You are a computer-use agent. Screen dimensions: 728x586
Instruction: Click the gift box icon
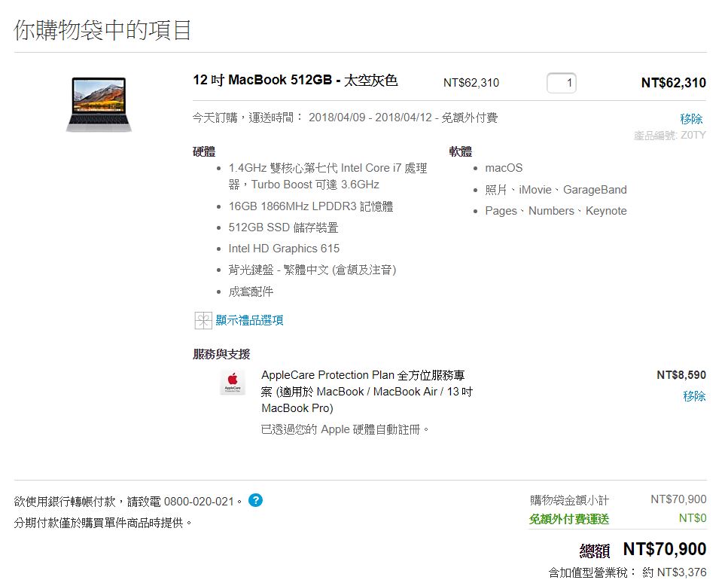203,320
